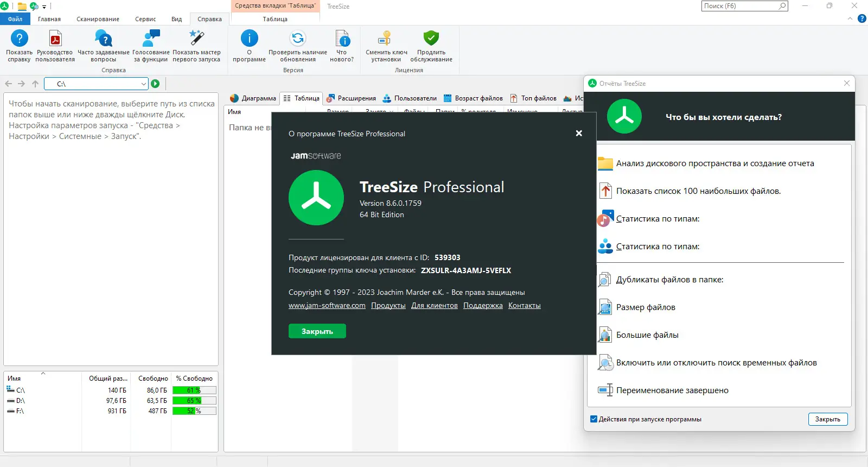Open the www.jam-software.com link

pyautogui.click(x=327, y=306)
